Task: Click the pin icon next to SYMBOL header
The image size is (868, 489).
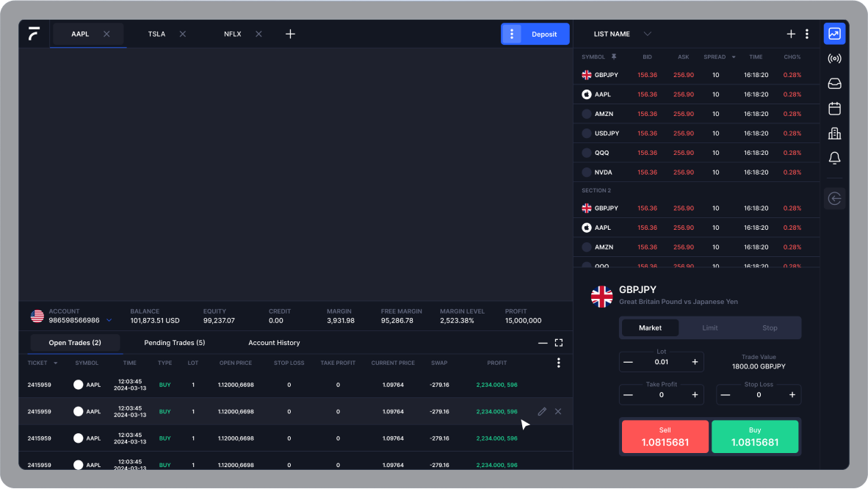Action: coord(614,57)
